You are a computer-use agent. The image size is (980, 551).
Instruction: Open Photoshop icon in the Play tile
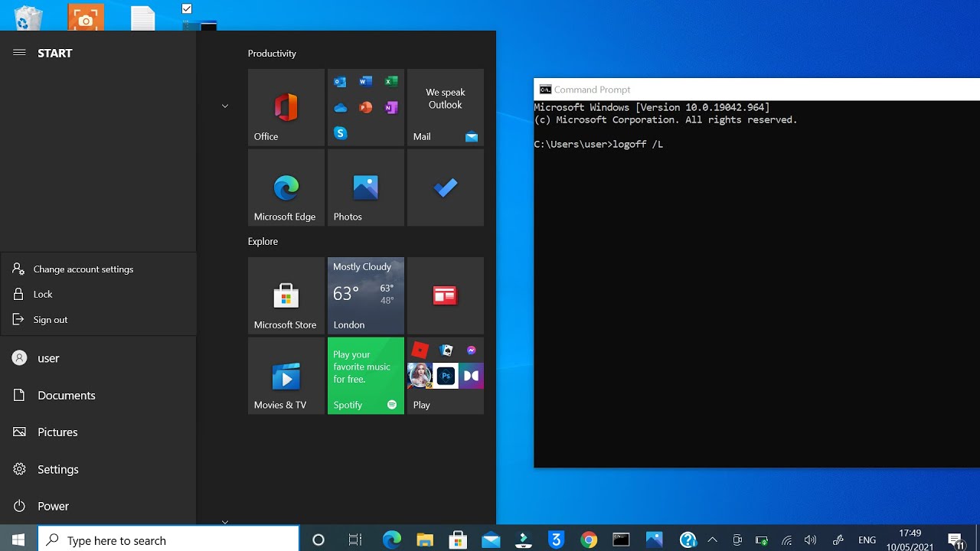coord(446,376)
